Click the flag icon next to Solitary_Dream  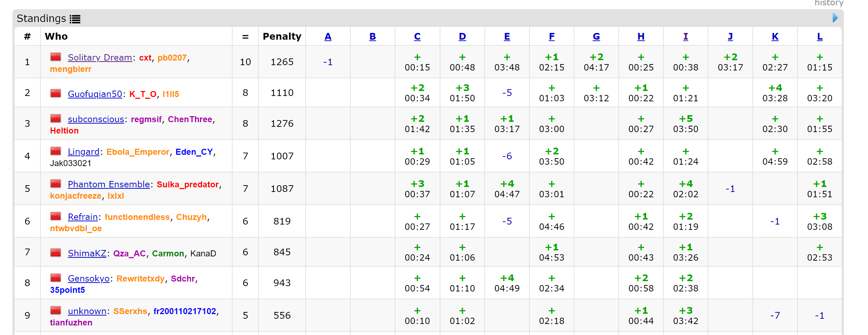pos(56,57)
